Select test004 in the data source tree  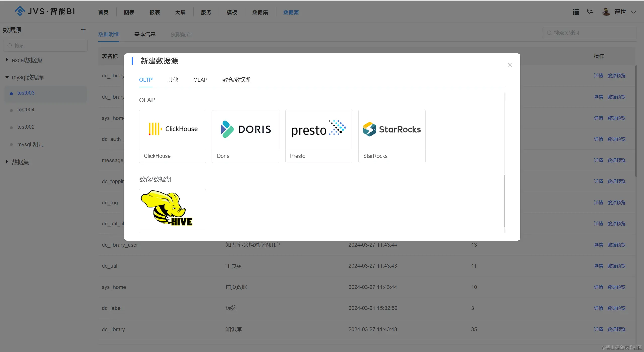[26, 110]
